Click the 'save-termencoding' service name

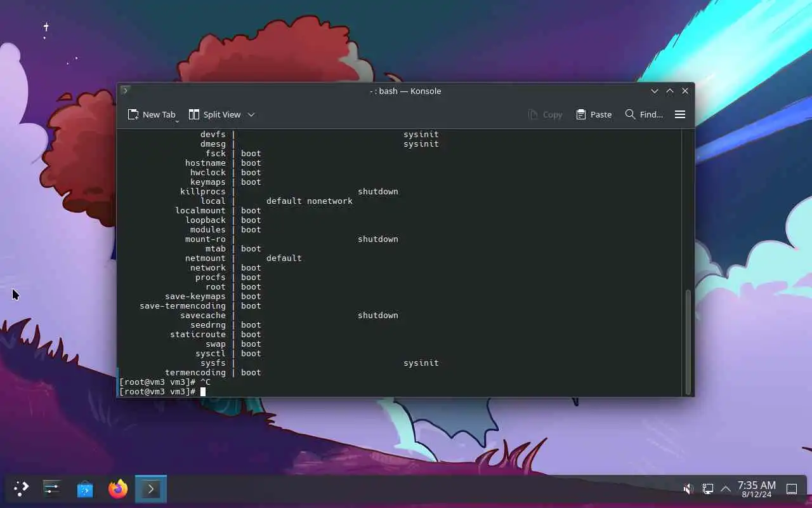[x=183, y=305]
